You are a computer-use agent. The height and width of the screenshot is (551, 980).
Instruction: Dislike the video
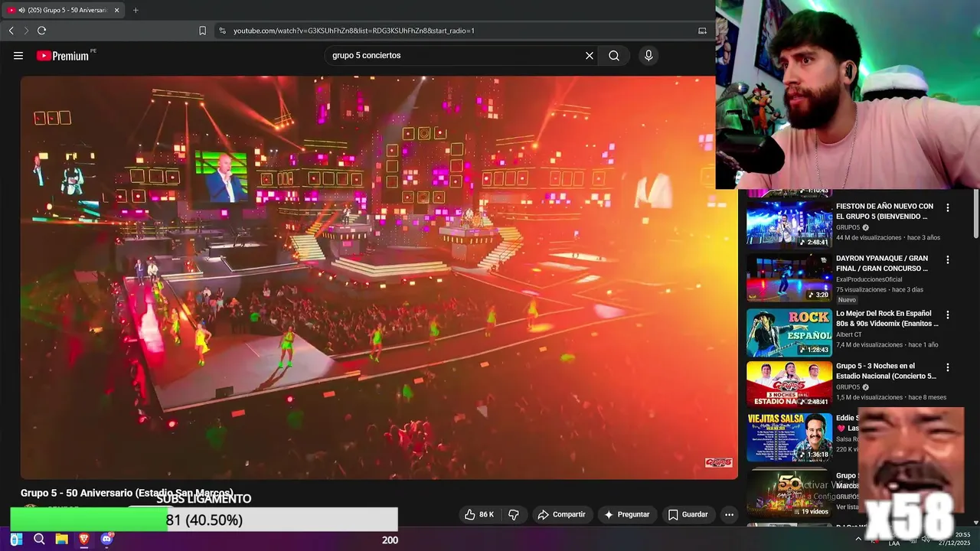click(x=514, y=514)
